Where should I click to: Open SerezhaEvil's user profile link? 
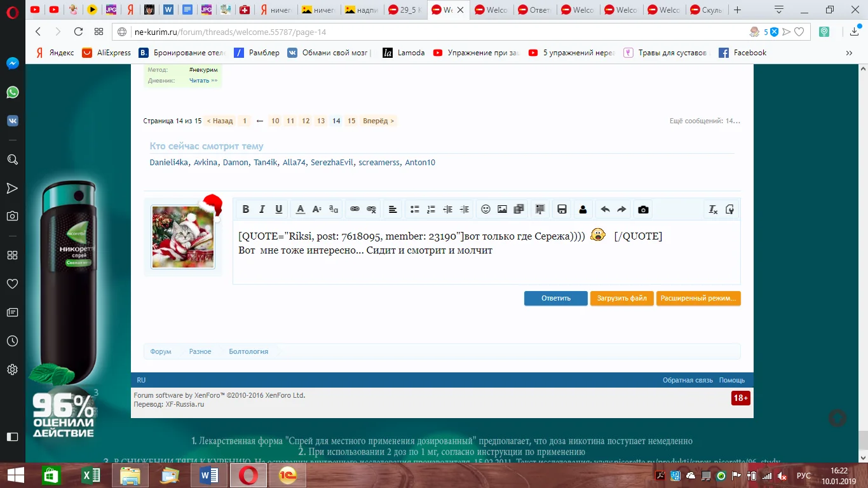332,163
